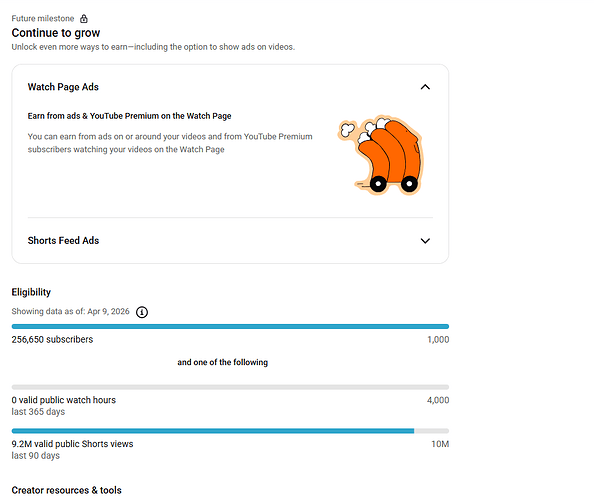Click the 'Showing data as of' date text
Viewport: 594px width, 500px height.
click(70, 311)
